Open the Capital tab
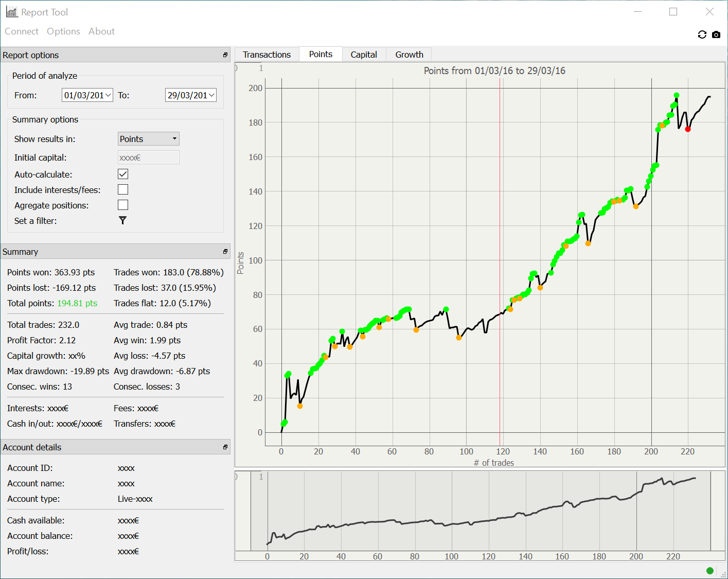This screenshot has width=728, height=579. [x=363, y=55]
